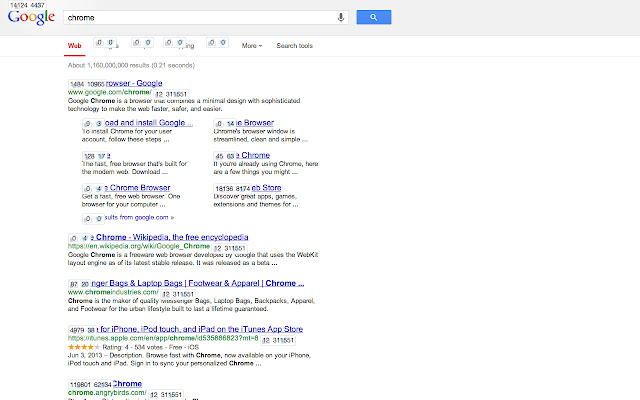
Task: Click green URL chrome.angrybirds.com/
Action: tap(107, 393)
